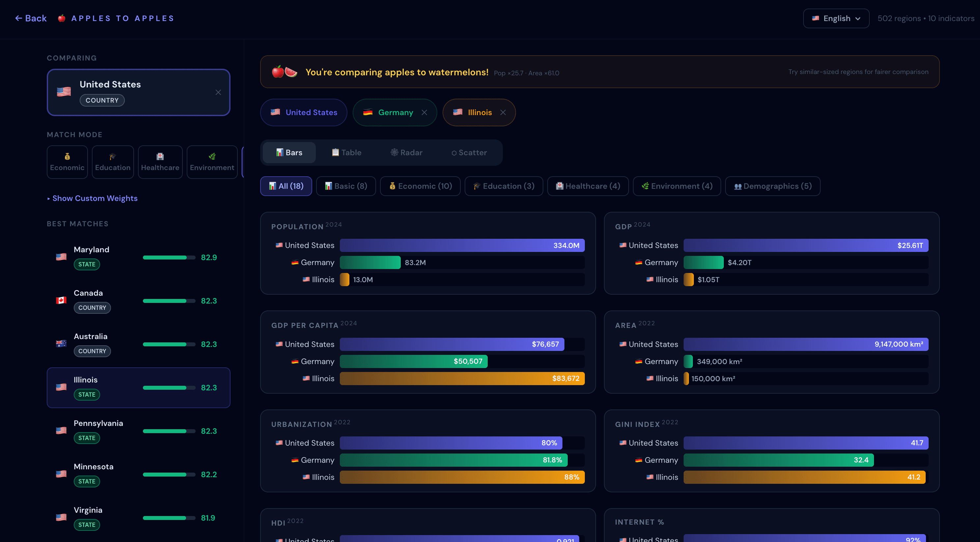Select the Education match mode
This screenshot has width=980, height=542.
[113, 162]
